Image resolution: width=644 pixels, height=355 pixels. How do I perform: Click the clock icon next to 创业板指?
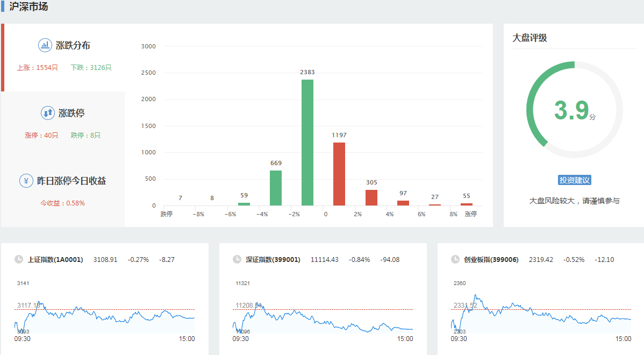(x=455, y=259)
